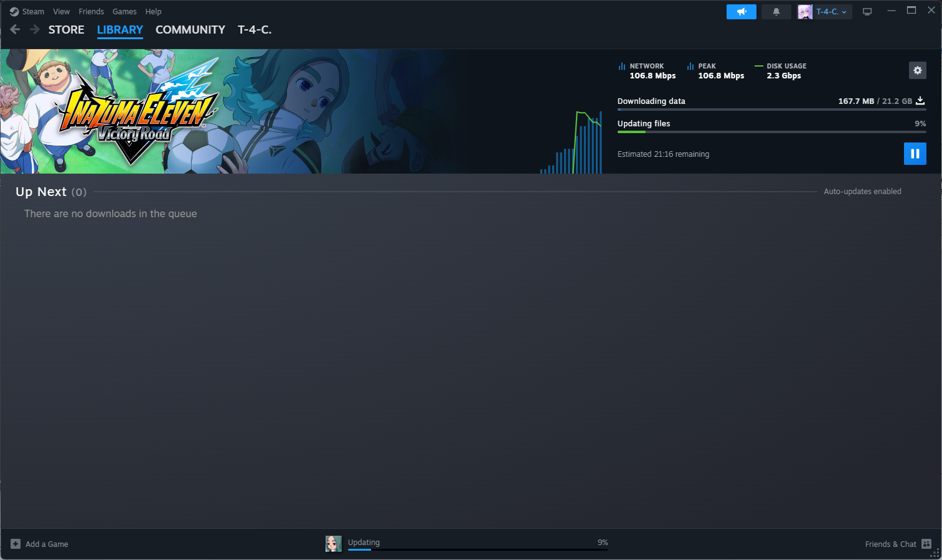
Task: Click the updating game thumbnail in bottom bar
Action: pyautogui.click(x=334, y=544)
